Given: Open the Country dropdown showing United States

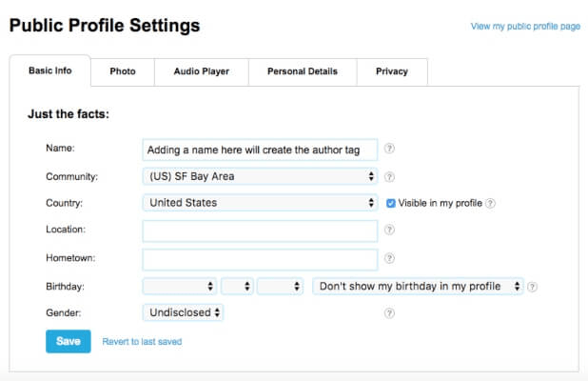Looking at the screenshot, I should click(260, 203).
